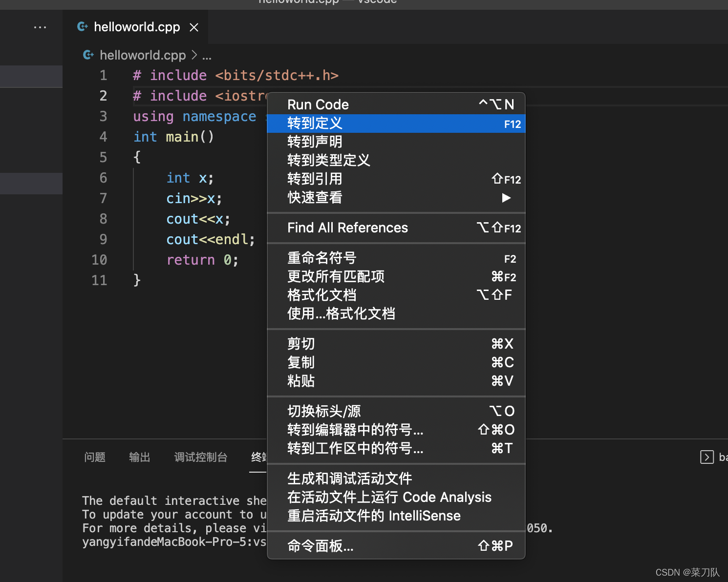Click "return 0;" on line 10
Viewport: 728px width, 582px height.
coord(203,260)
